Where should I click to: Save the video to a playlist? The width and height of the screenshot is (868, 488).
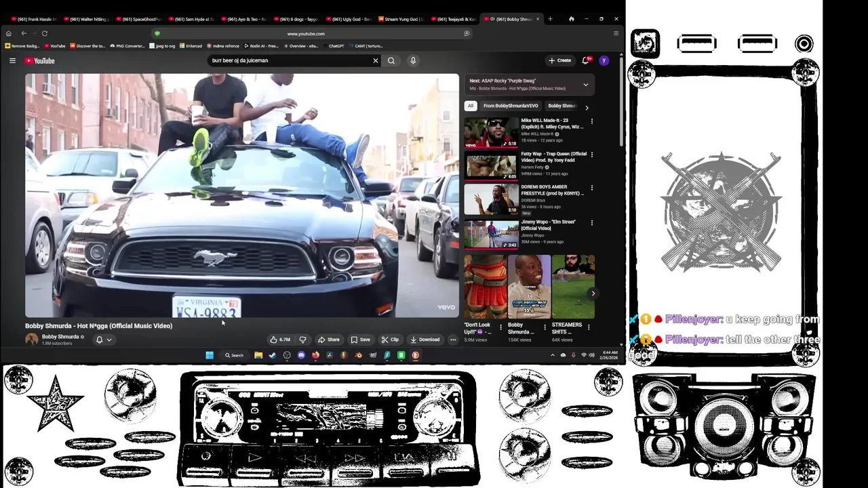pyautogui.click(x=361, y=340)
